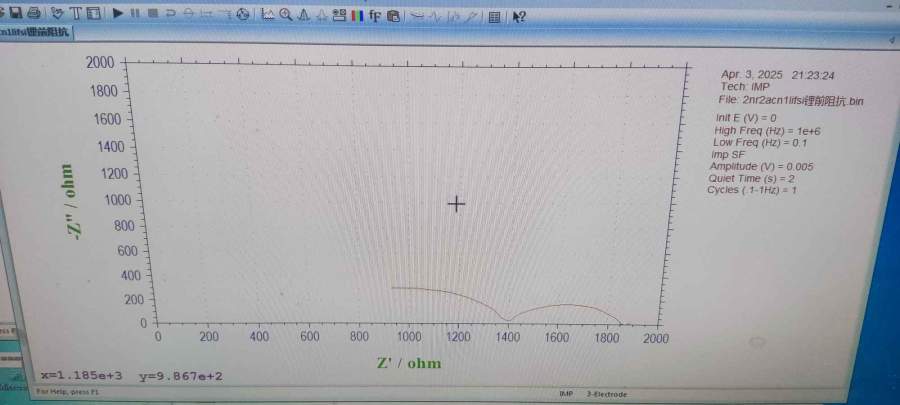Screen dimensions: 900x405
Task: Open the Color settings striped icon
Action: [x=357, y=14]
